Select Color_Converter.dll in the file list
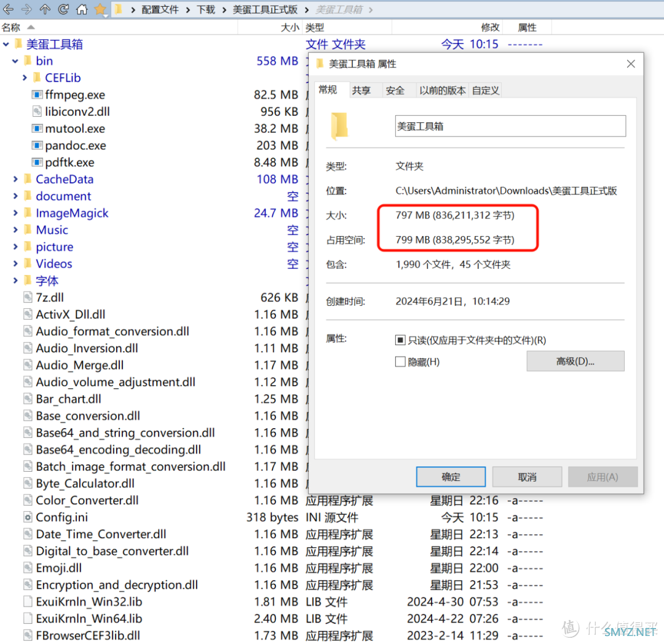The width and height of the screenshot is (664, 644). tap(87, 500)
